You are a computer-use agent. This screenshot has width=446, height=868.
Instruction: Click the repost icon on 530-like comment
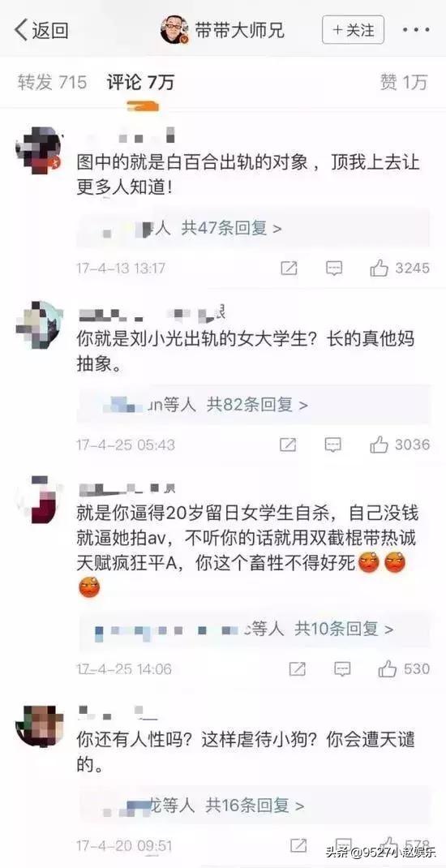coord(298,668)
